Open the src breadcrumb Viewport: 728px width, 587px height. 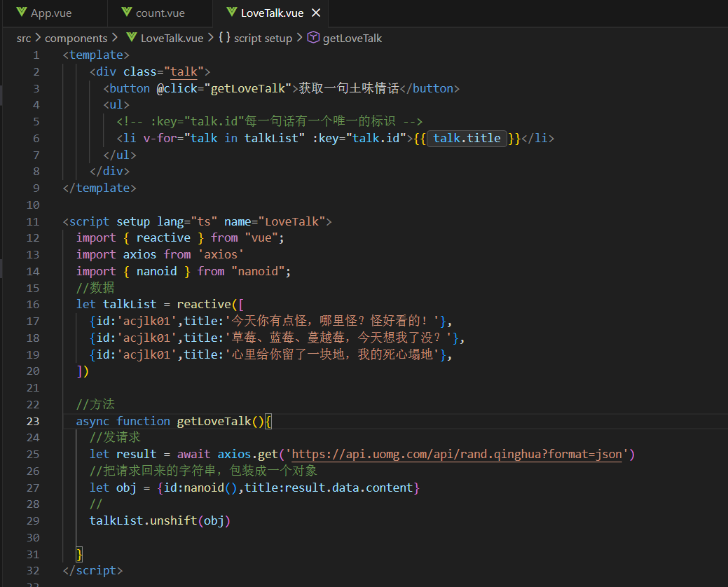(x=24, y=38)
